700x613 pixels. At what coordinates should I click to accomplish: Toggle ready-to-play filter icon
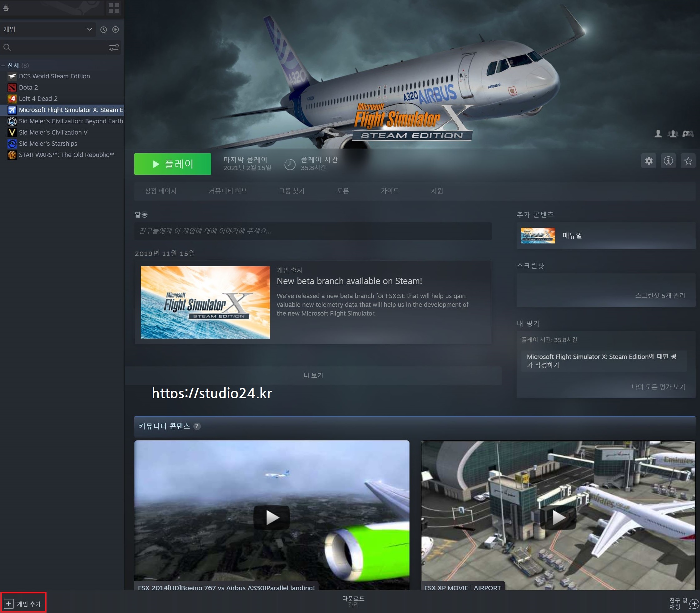coord(116,30)
